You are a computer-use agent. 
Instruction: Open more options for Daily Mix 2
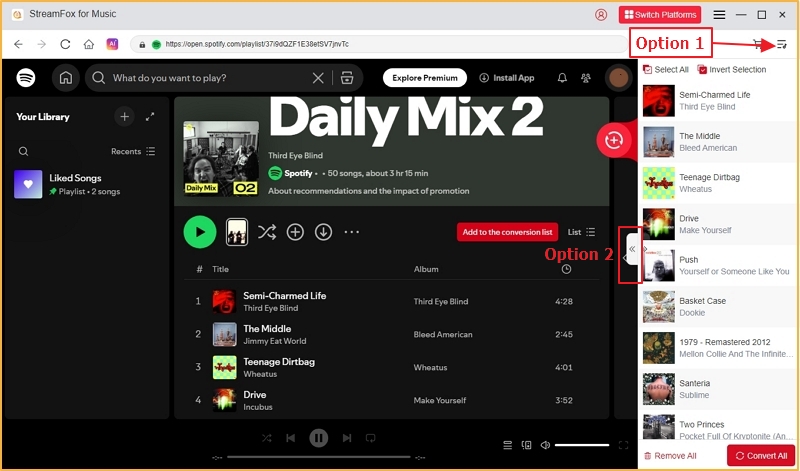pyautogui.click(x=352, y=232)
